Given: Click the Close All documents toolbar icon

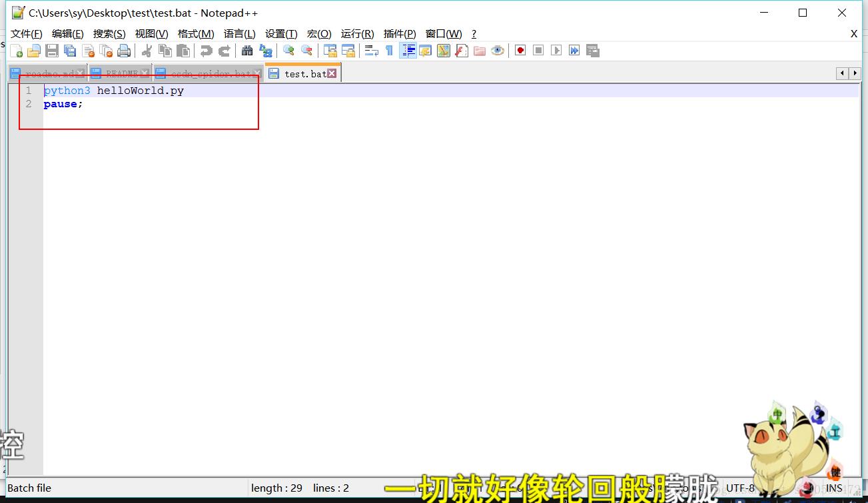Looking at the screenshot, I should 106,51.
